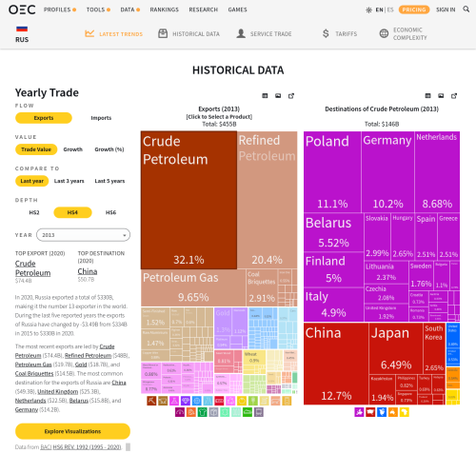476x454 pixels.
Task: Open the RANKINGS menu item
Action: (x=165, y=10)
